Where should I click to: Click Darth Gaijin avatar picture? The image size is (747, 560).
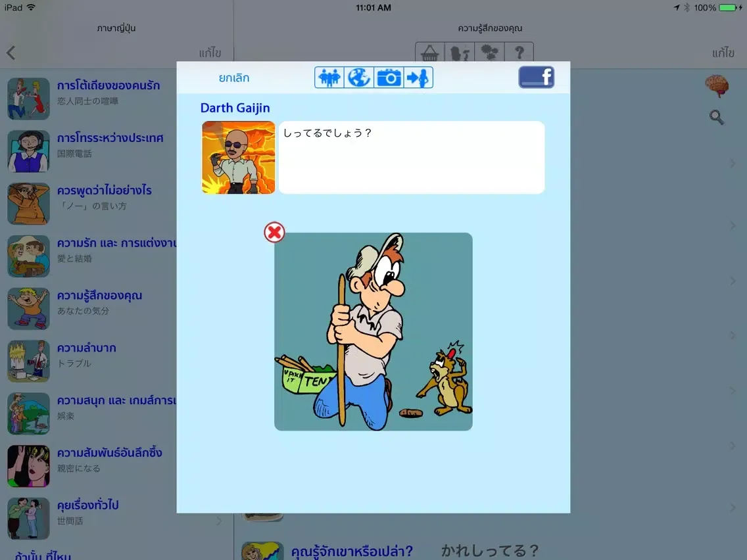pos(238,157)
